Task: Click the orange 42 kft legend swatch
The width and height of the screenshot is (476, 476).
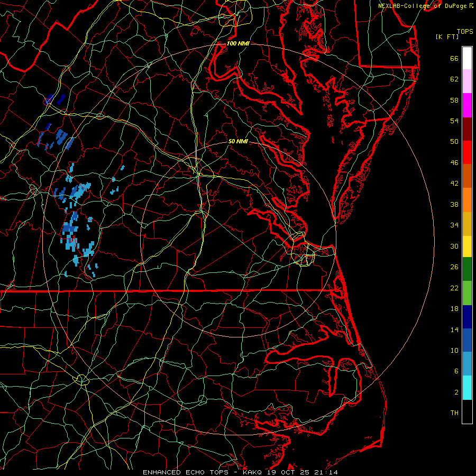Action: tap(467, 200)
